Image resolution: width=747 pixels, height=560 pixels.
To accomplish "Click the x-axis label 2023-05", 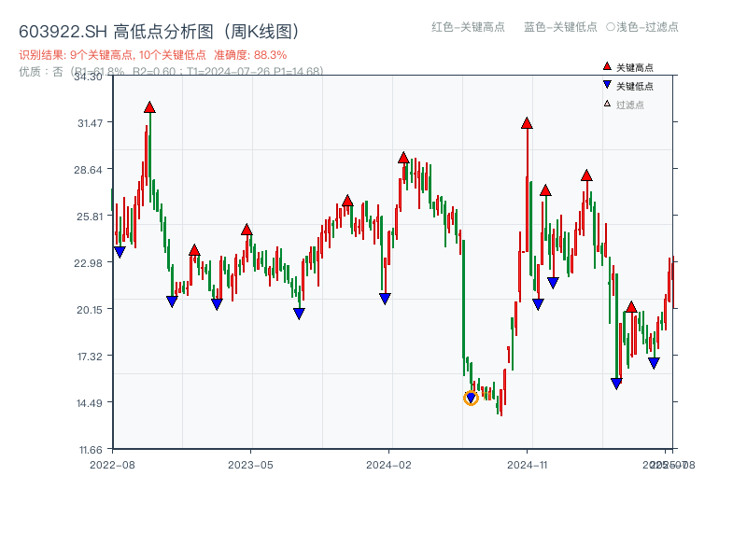I will pos(250,465).
